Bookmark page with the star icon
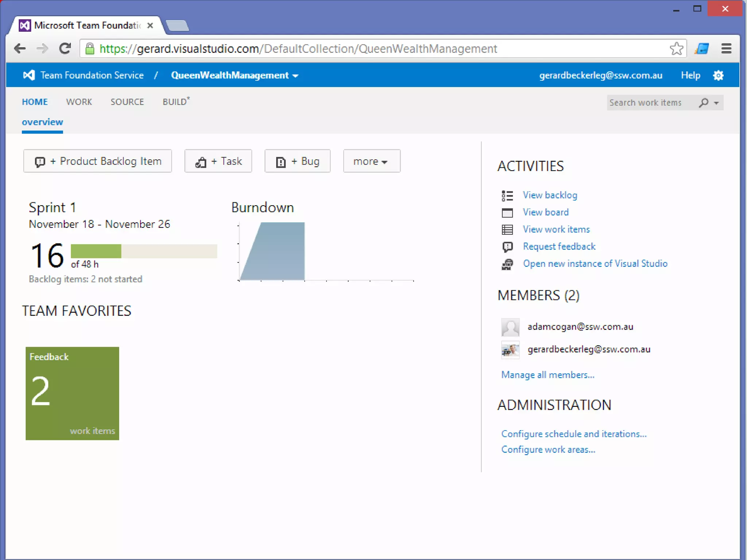This screenshot has width=747, height=560. coord(676,48)
